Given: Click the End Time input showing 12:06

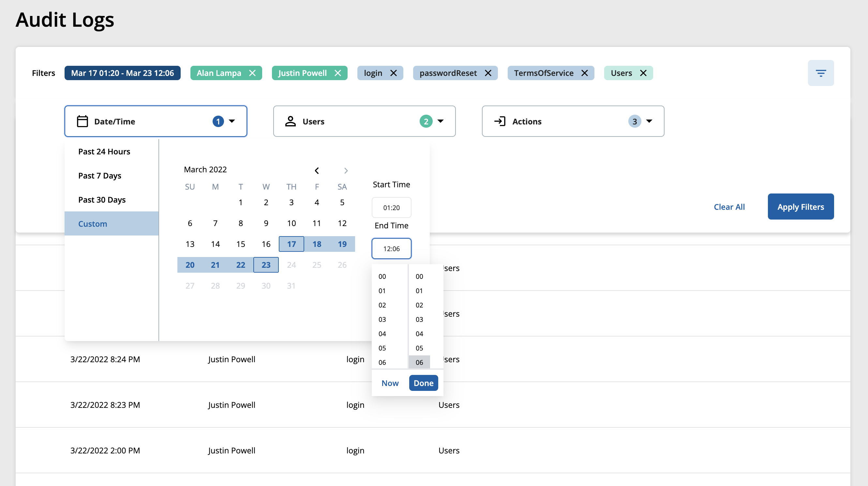Looking at the screenshot, I should point(392,249).
